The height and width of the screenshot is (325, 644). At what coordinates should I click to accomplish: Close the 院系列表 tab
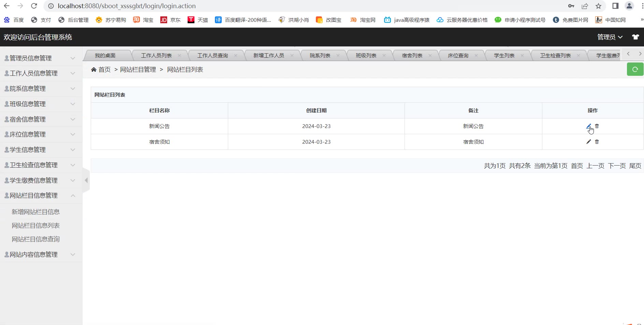click(x=338, y=55)
